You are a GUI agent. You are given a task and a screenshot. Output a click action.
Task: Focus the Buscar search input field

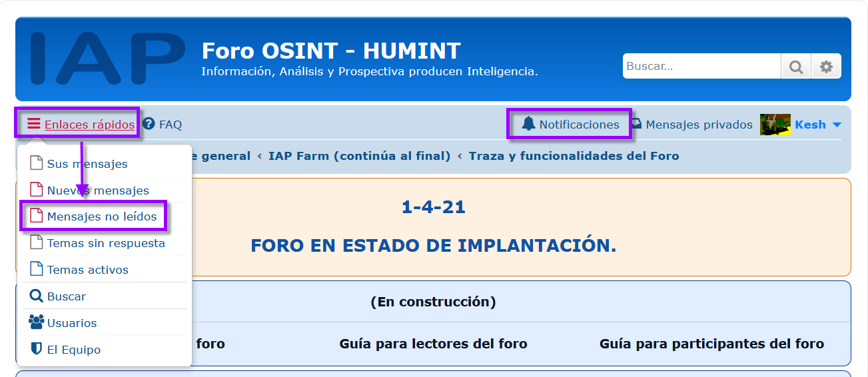tap(701, 67)
